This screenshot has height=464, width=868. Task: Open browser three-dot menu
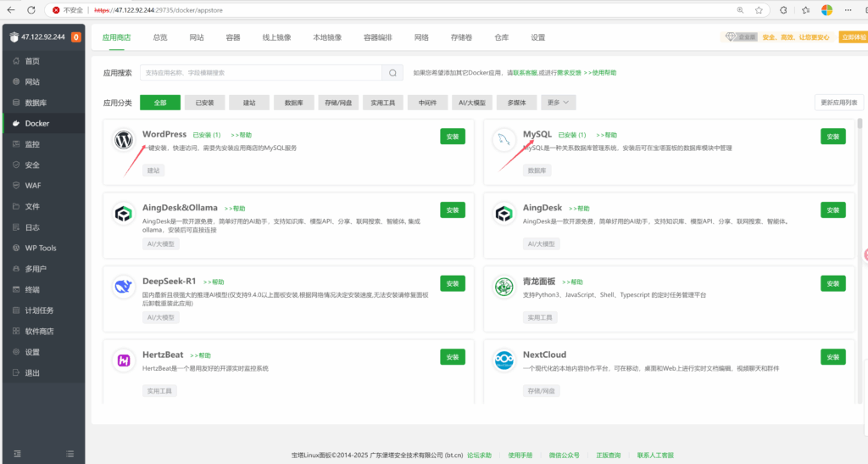[848, 10]
